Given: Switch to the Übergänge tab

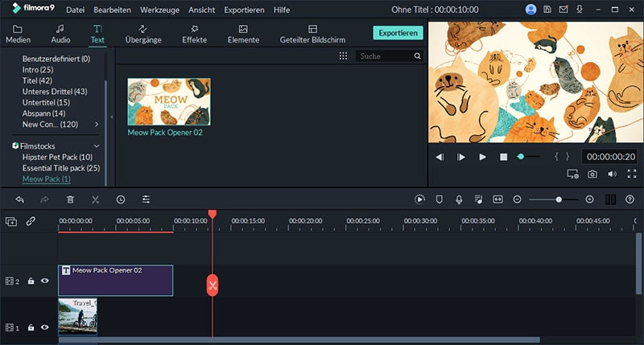Looking at the screenshot, I should (x=143, y=34).
